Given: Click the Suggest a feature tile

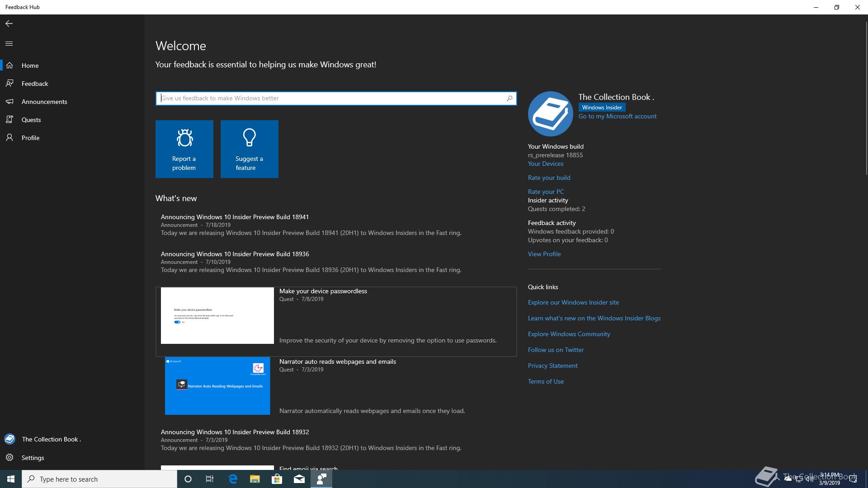Looking at the screenshot, I should click(249, 149).
